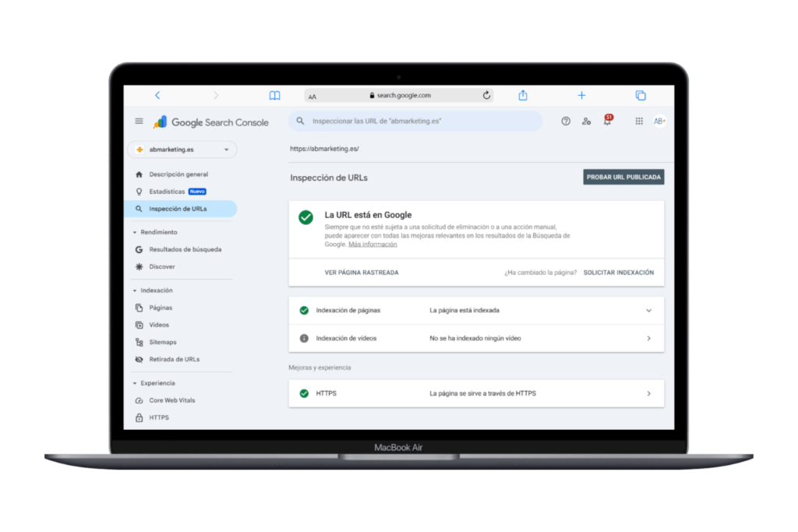Expand the Indexación de páginas row chevron
The image size is (798, 532).
[649, 310]
